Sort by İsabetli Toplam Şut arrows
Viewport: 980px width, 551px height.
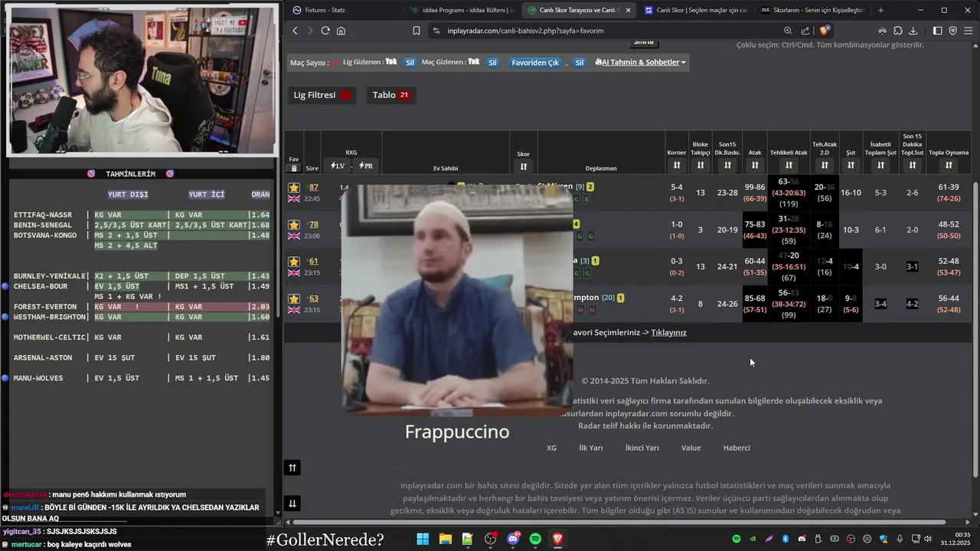[x=880, y=165]
